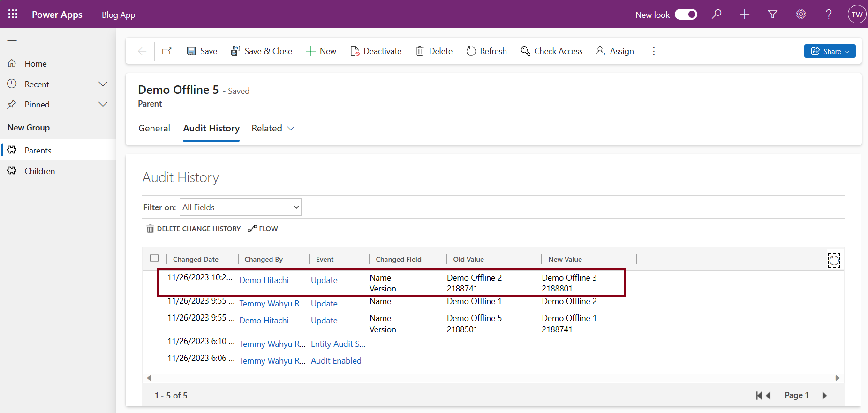Open the settings gear icon
Screen dimensions: 868x413
click(801, 14)
